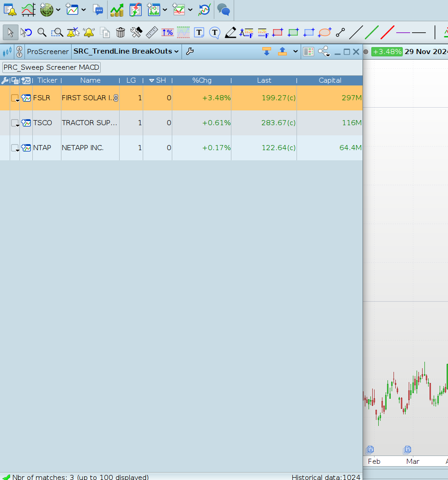448x480 pixels.
Task: Sort by the %Chg column header
Action: click(x=202, y=80)
